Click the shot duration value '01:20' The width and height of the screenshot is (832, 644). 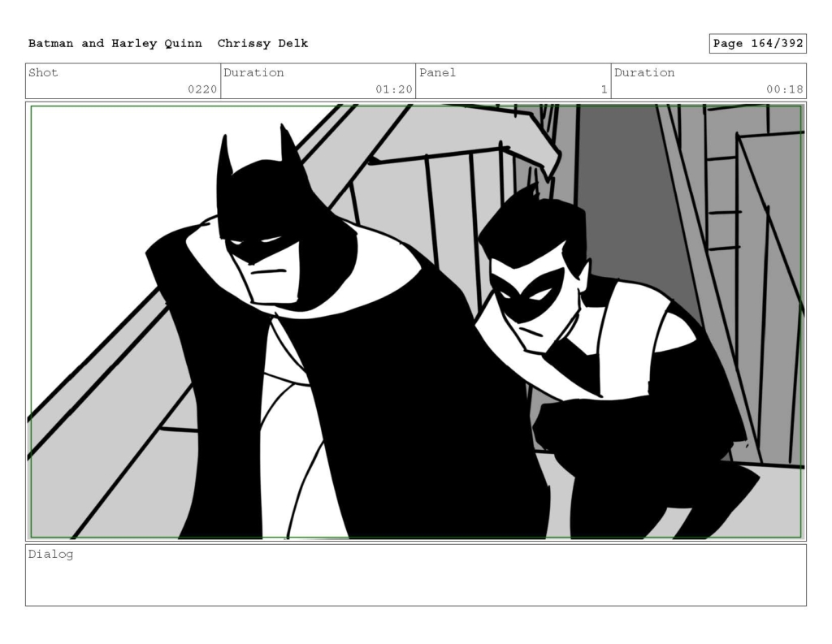pos(394,89)
